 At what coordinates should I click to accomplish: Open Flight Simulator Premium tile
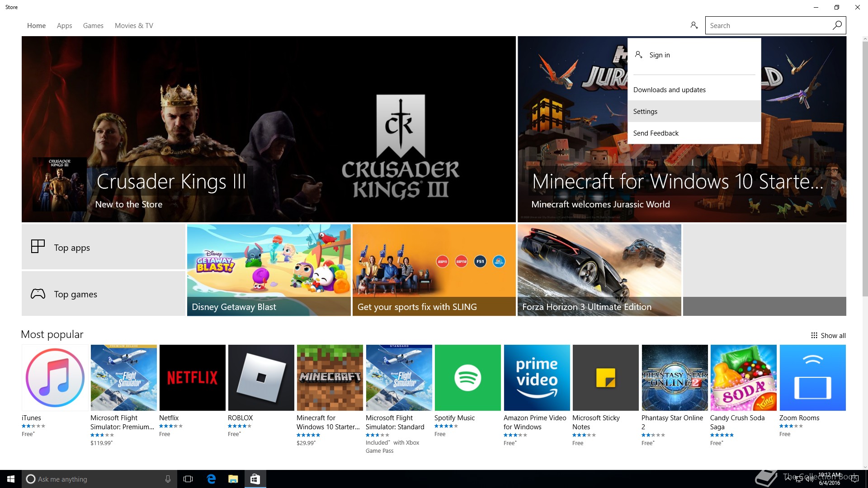coord(123,378)
